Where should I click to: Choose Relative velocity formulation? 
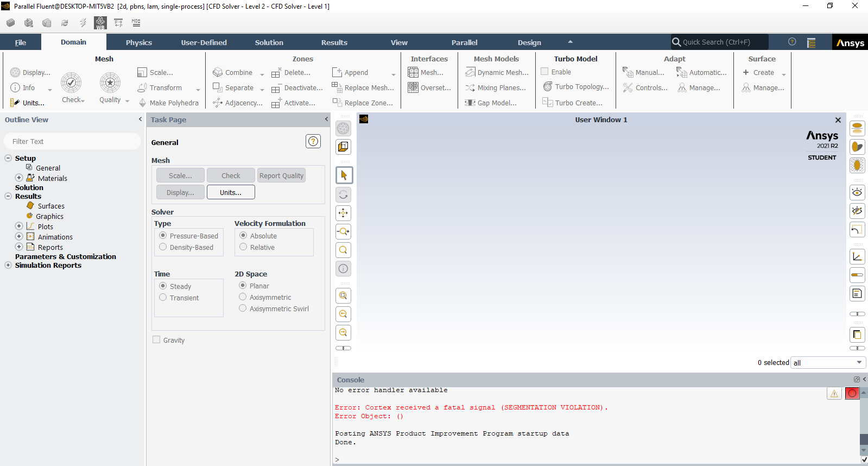pyautogui.click(x=257, y=247)
